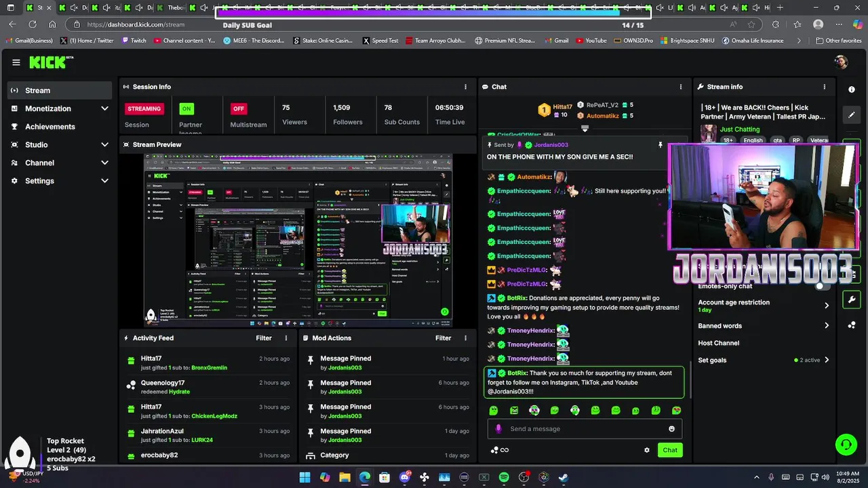Open the green headset support button

tap(846, 445)
